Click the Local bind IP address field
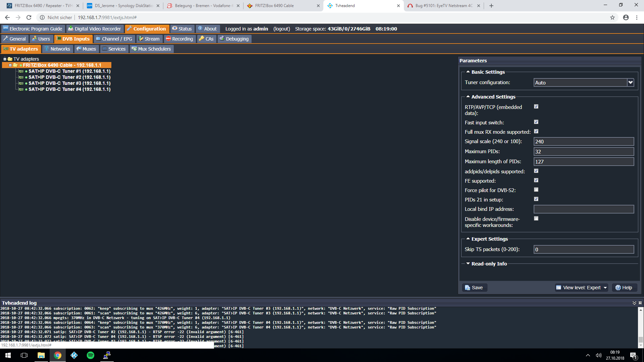This screenshot has width=644, height=362. pyautogui.click(x=584, y=209)
